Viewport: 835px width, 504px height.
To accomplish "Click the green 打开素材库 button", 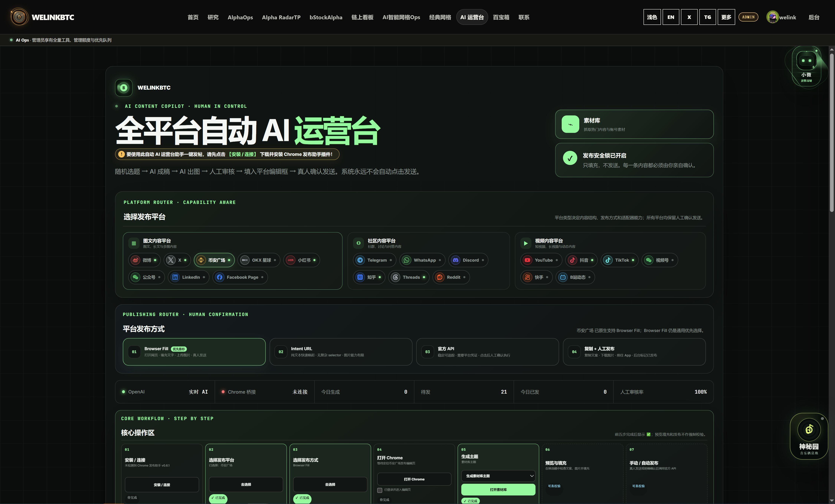I will click(x=498, y=489).
